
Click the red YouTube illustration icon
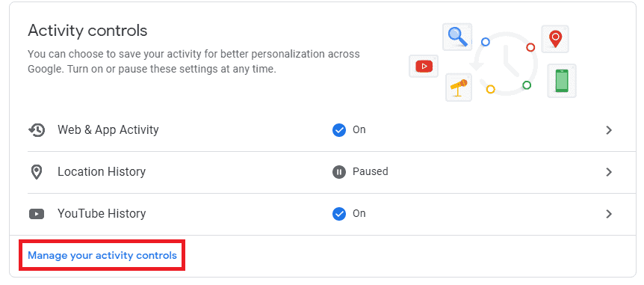pos(424,67)
